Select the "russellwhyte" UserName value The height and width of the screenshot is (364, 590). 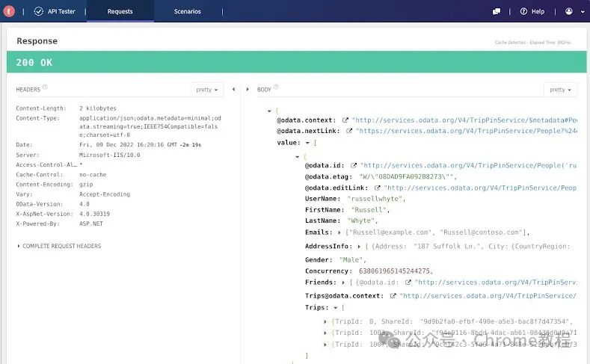pyautogui.click(x=376, y=199)
